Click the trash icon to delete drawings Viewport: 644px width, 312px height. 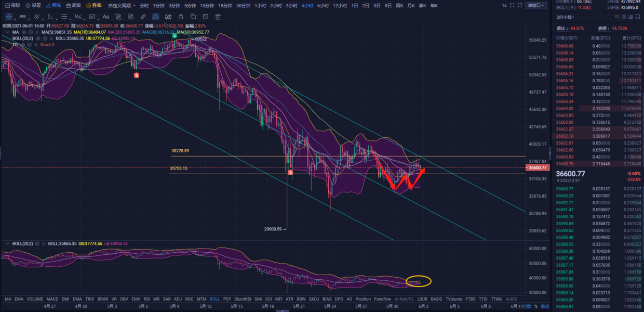(x=218, y=17)
